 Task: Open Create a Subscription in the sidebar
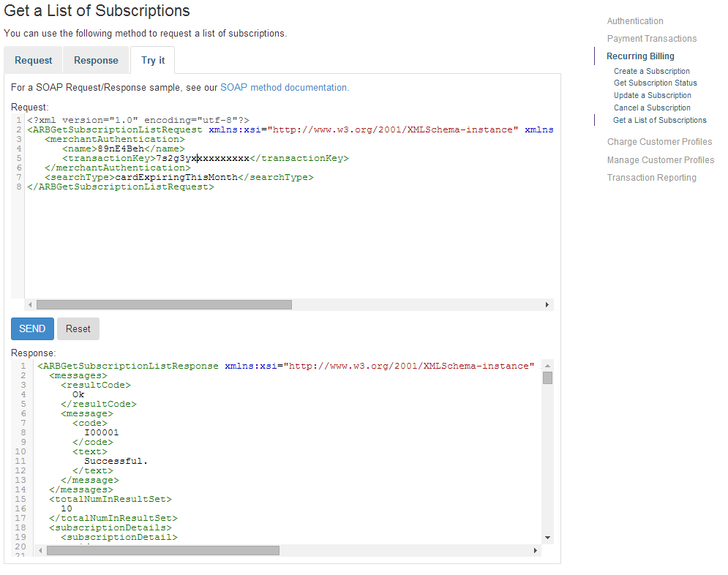(x=651, y=71)
